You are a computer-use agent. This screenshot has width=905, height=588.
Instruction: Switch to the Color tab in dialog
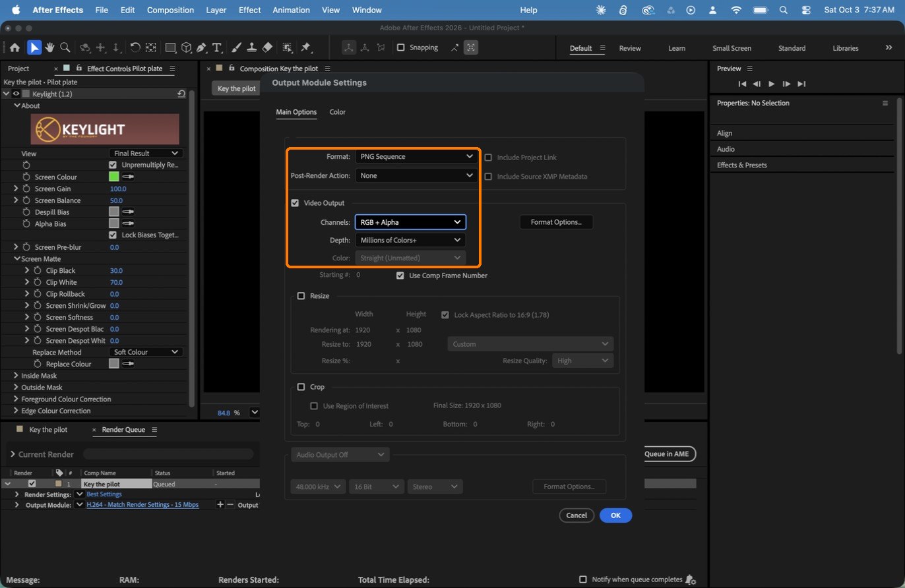click(x=337, y=112)
